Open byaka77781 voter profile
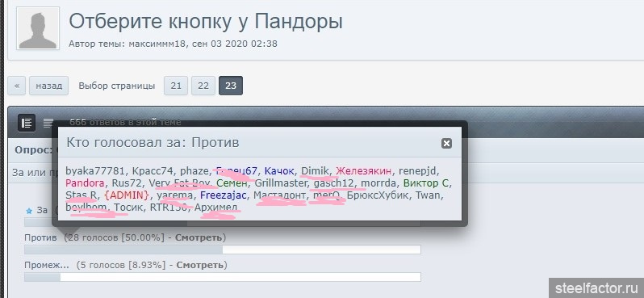644x298 pixels. 96,170
